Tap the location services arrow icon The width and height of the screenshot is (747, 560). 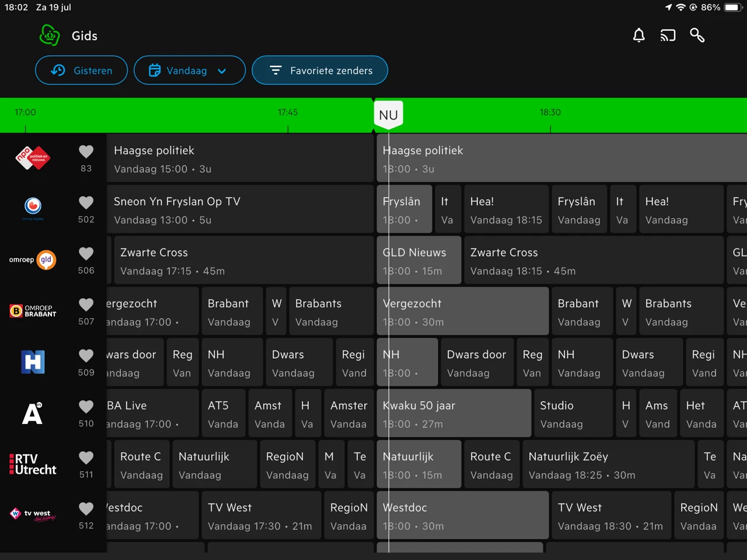pyautogui.click(x=668, y=8)
